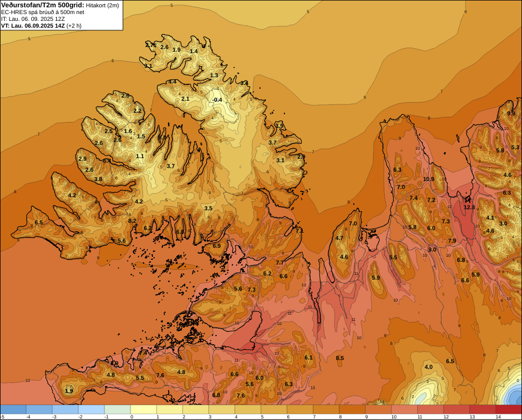The image size is (522, 420).
Task: Select the 9.9 temperature label
Action: pos(511,113)
